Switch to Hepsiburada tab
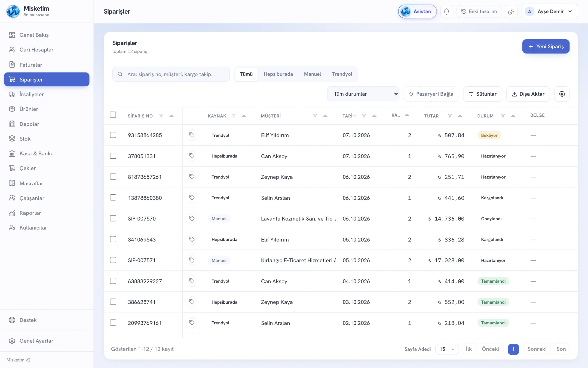588x368 pixels. [x=278, y=74]
